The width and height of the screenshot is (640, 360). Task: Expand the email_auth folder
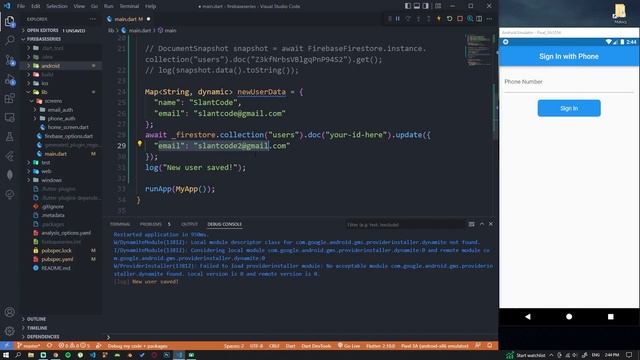click(x=60, y=110)
